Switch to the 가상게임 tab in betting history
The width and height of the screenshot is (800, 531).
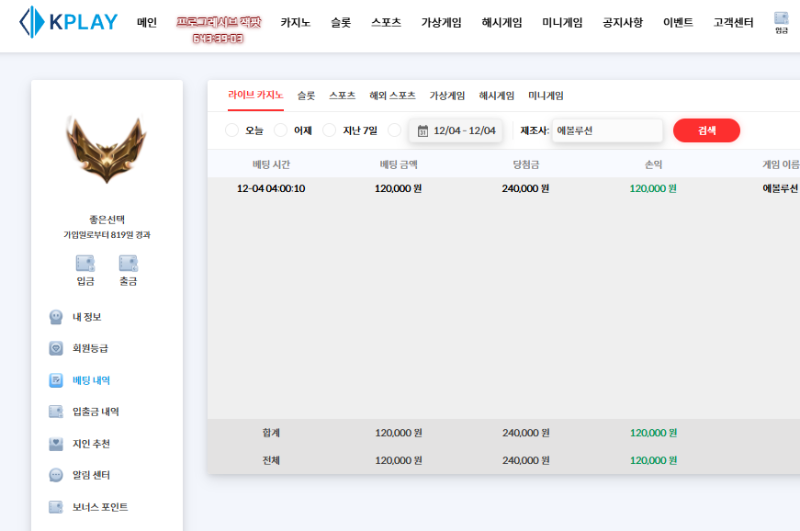(447, 95)
